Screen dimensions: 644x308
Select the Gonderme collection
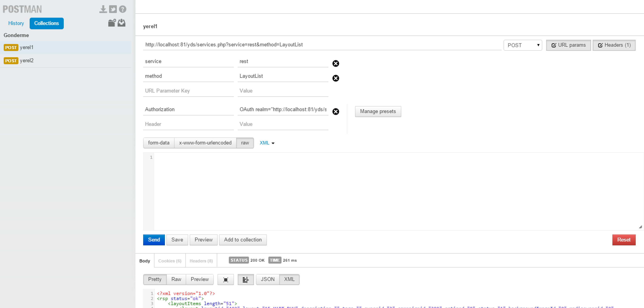(x=16, y=35)
